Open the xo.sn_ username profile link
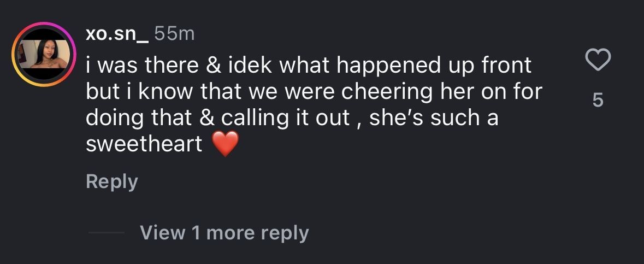The image size is (644, 264). 117,34
